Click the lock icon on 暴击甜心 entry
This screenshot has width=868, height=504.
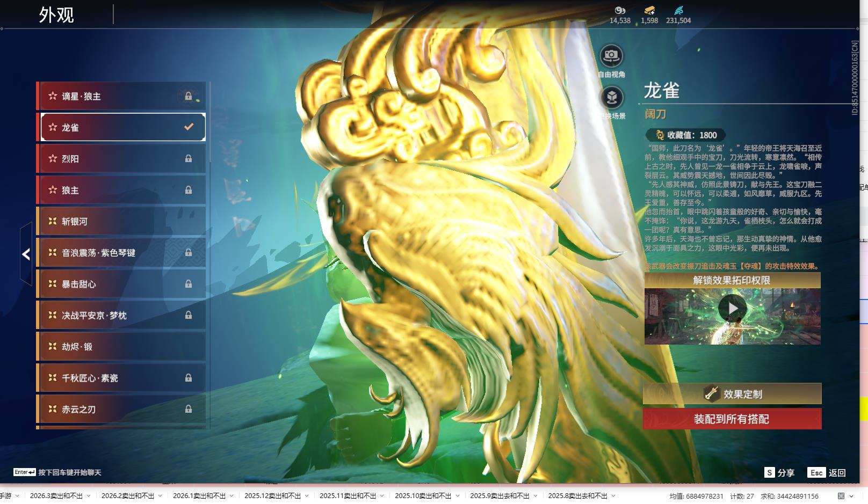[189, 284]
